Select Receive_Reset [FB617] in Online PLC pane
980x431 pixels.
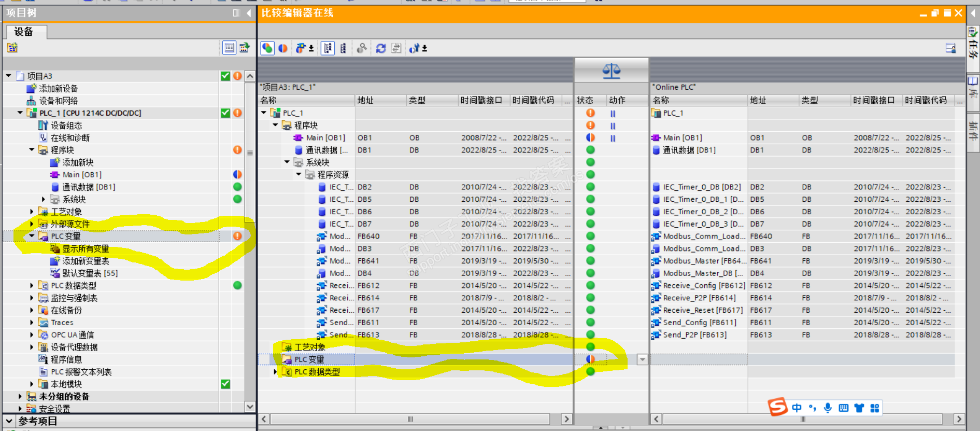coord(802,310)
